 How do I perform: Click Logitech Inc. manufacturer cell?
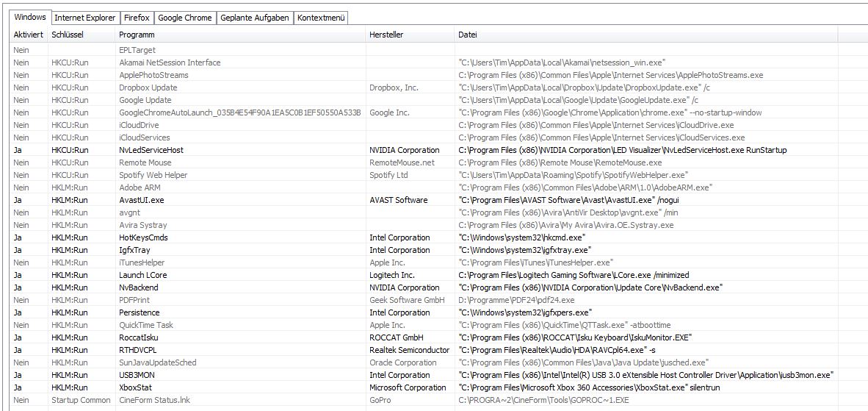point(392,275)
